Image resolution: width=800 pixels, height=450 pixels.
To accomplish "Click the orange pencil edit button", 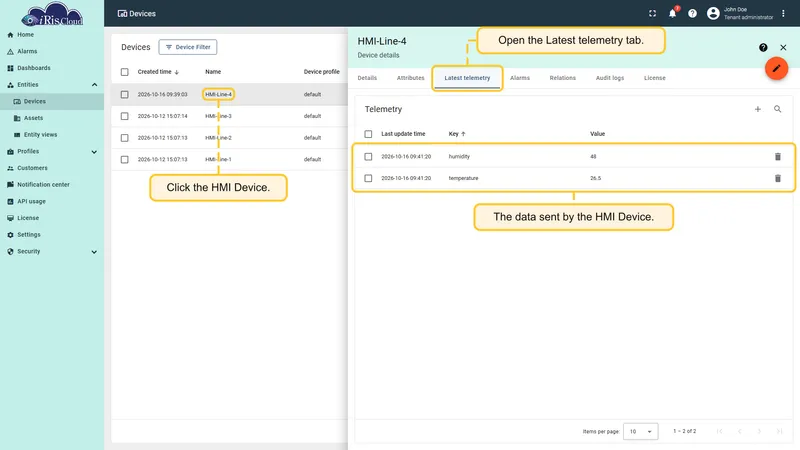I will (776, 68).
